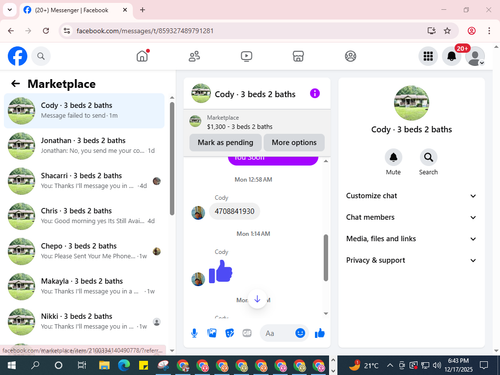Screen dimensions: 500x375
Task: Open the Shacarri - 3 beds 2 baths conversation
Action: (84, 181)
